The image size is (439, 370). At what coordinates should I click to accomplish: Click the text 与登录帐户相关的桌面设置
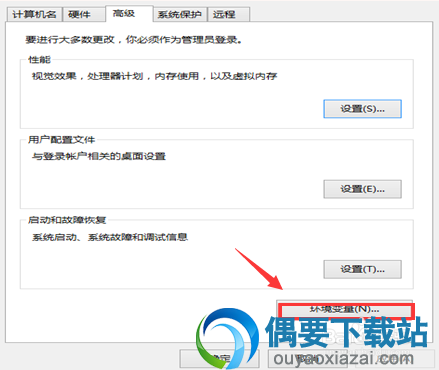pos(99,156)
